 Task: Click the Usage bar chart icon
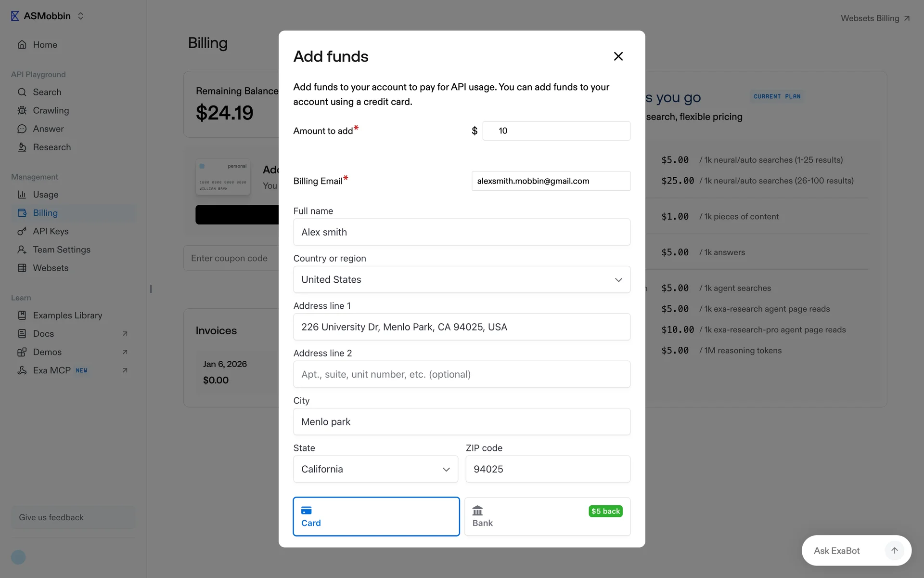(22, 195)
